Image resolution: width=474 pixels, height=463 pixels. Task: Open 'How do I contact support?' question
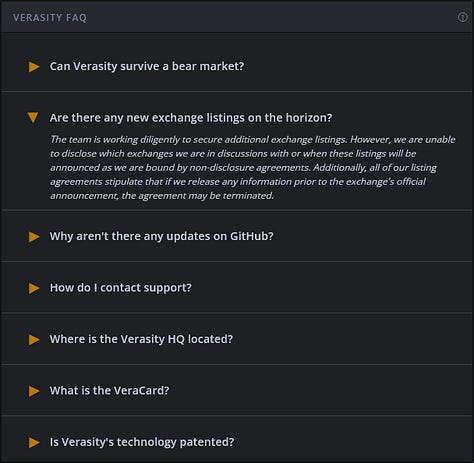click(121, 288)
